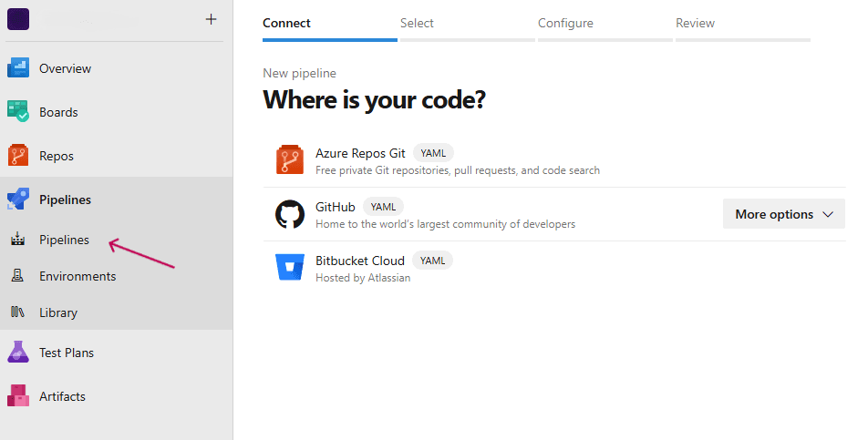The image size is (868, 440).
Task: Click the Azure Repos Git logo
Action: click(x=290, y=159)
